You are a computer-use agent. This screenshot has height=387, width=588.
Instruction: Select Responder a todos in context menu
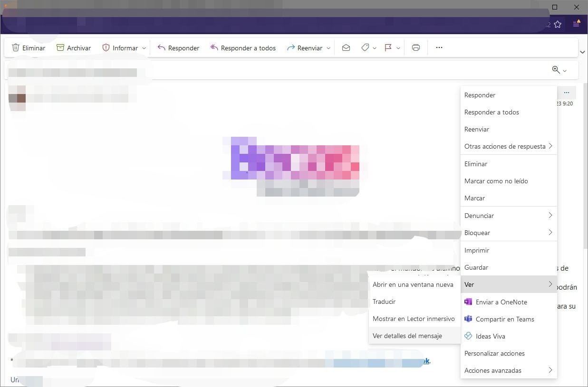tap(509, 112)
